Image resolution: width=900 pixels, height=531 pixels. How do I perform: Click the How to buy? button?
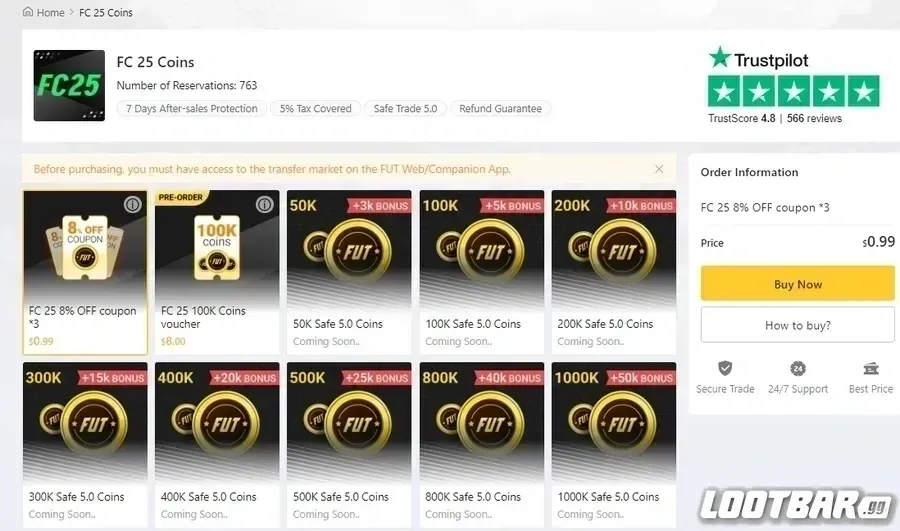pyautogui.click(x=797, y=325)
